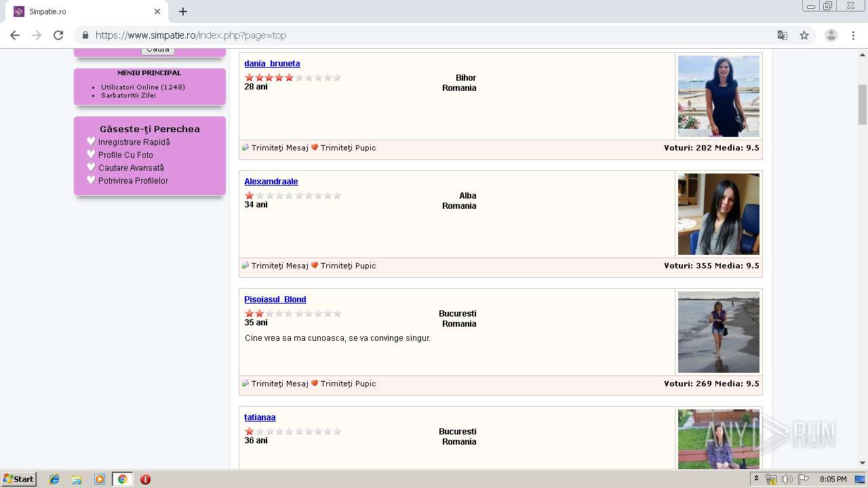Viewport: 868px width, 488px height.
Task: Open Google Translate icon in address bar
Action: pos(783,35)
